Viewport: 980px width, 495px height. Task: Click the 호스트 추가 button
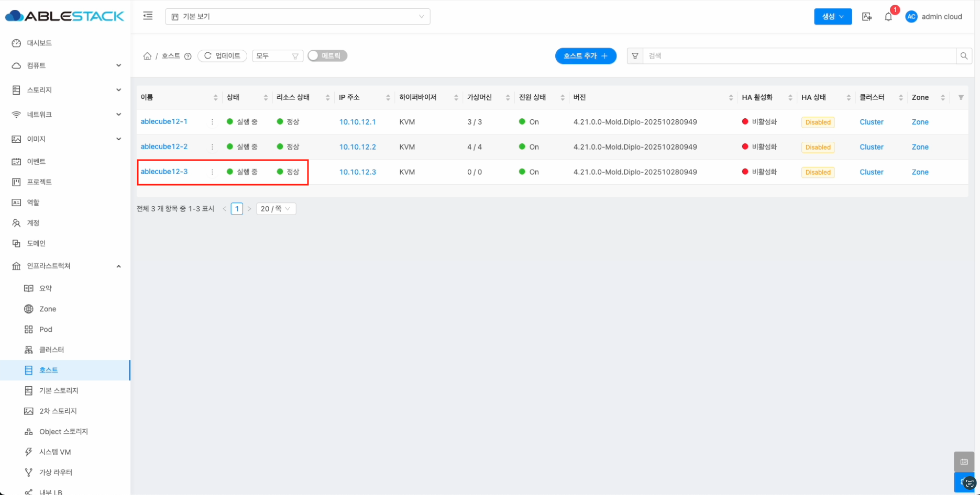585,56
